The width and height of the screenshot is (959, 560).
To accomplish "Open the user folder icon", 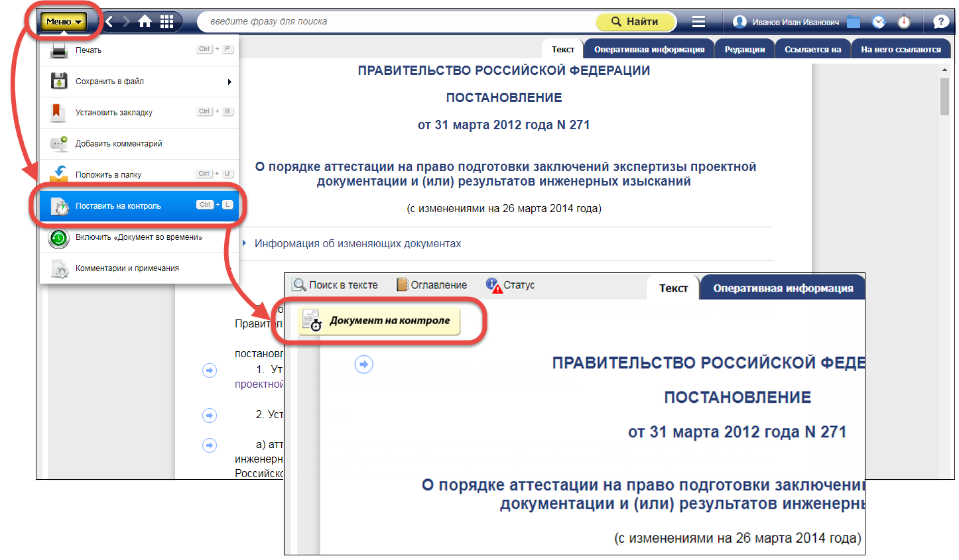I will coord(854,22).
